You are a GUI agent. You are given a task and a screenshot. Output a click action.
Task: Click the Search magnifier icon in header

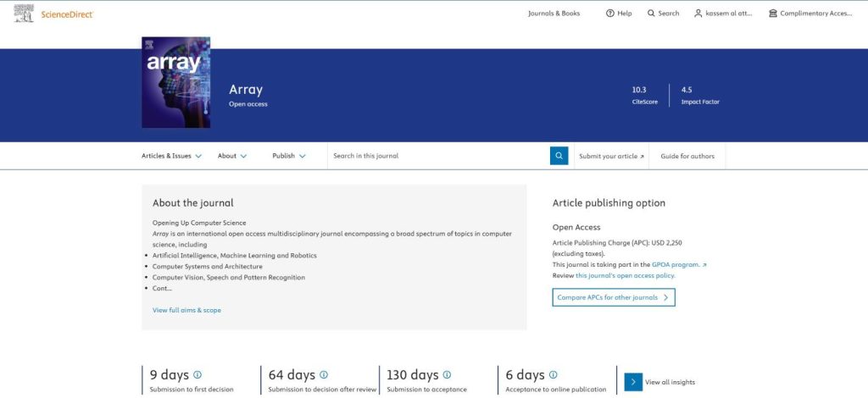click(x=651, y=14)
